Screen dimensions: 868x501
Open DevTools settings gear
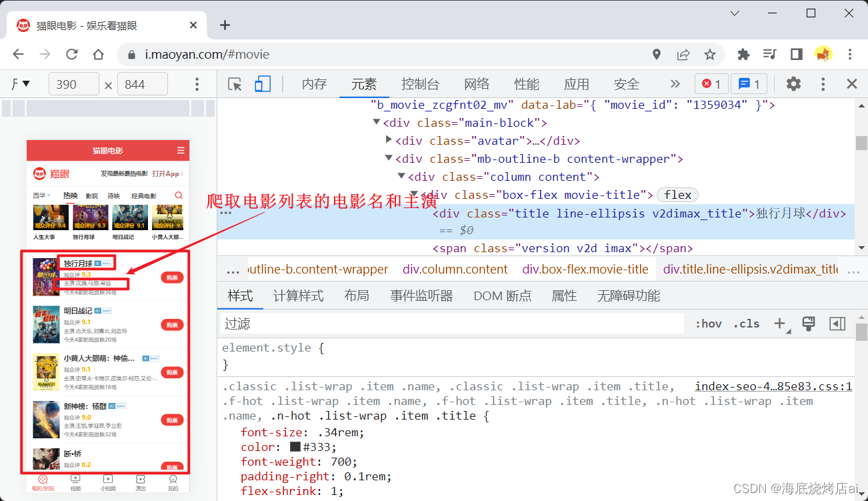(x=793, y=84)
